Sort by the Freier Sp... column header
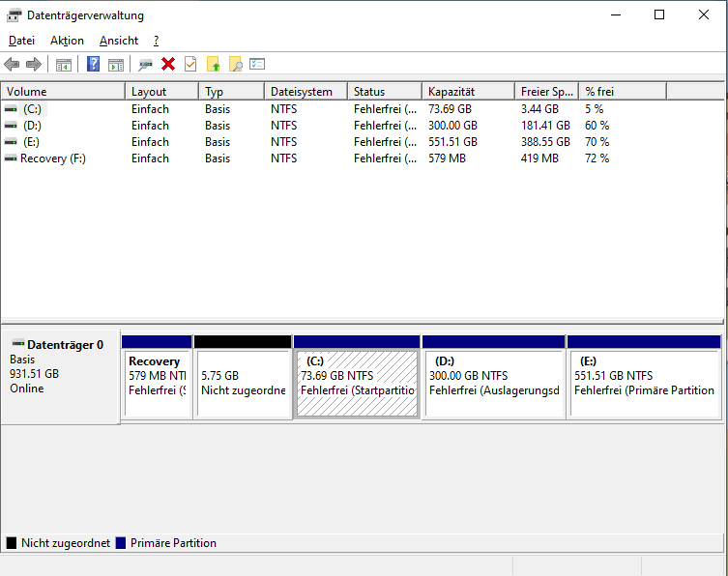The height and width of the screenshot is (576, 728). point(547,92)
